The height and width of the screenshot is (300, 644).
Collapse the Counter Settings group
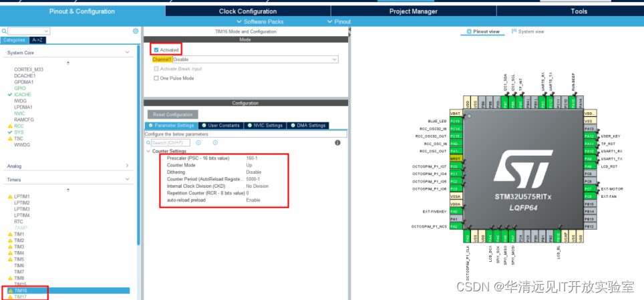click(148, 151)
